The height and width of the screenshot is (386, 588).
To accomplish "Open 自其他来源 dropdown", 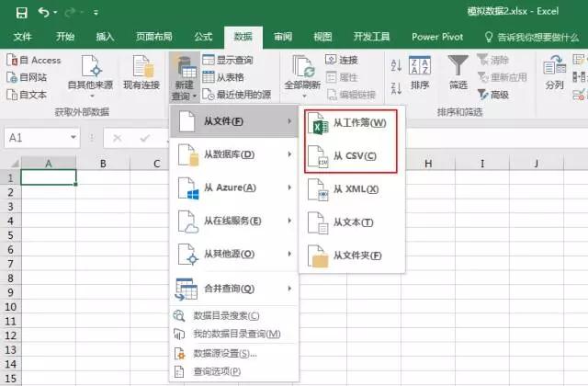I will [x=90, y=76].
